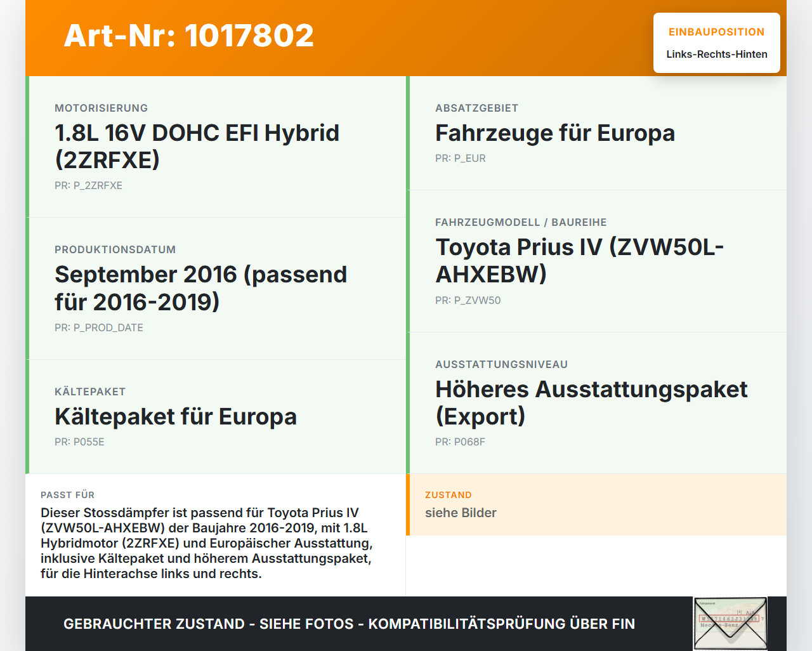Viewport: 812px width, 651px height.
Task: Click the Einbauposition badge
Action: pos(717,43)
